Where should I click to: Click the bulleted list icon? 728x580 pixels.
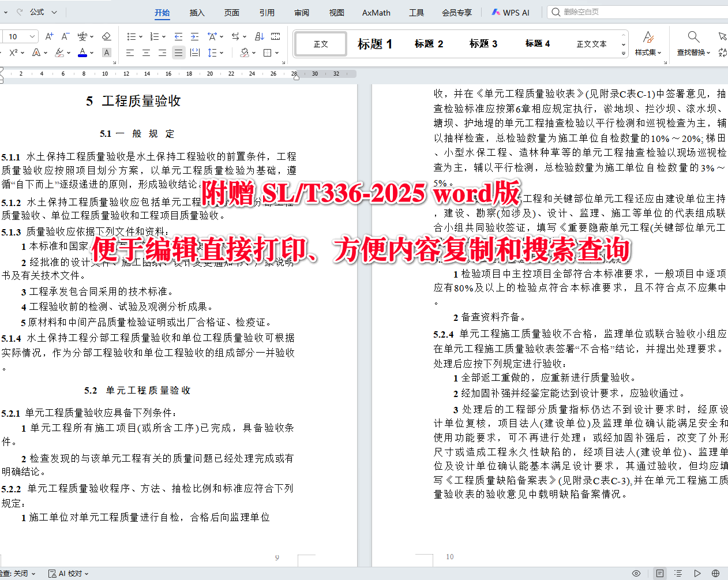(132, 36)
